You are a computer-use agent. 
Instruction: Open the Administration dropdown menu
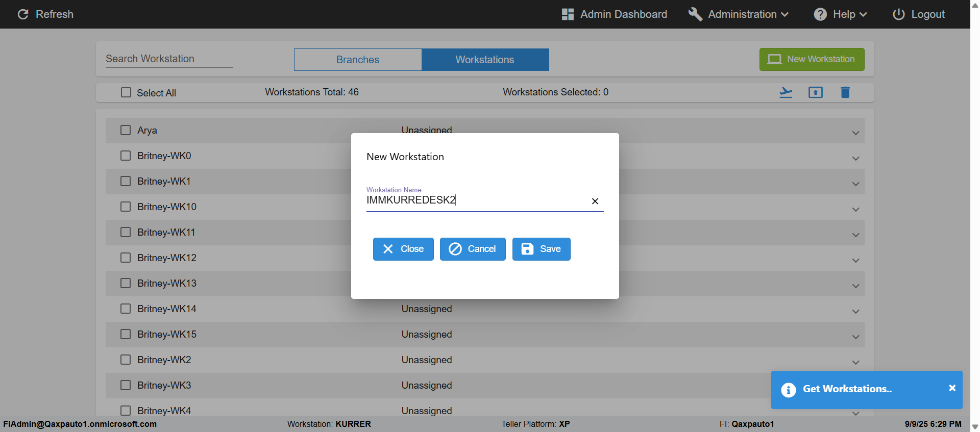pos(742,14)
